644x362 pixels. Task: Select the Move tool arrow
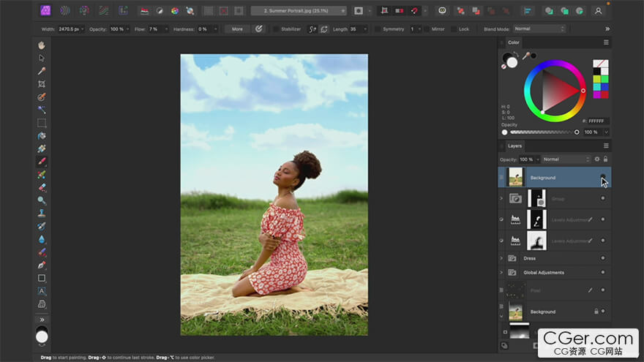[x=42, y=58]
